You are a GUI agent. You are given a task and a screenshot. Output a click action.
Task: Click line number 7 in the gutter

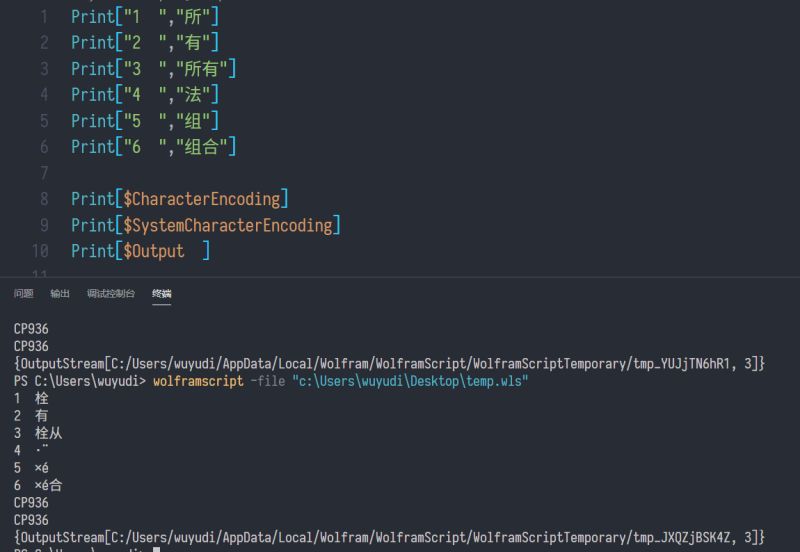click(44, 173)
